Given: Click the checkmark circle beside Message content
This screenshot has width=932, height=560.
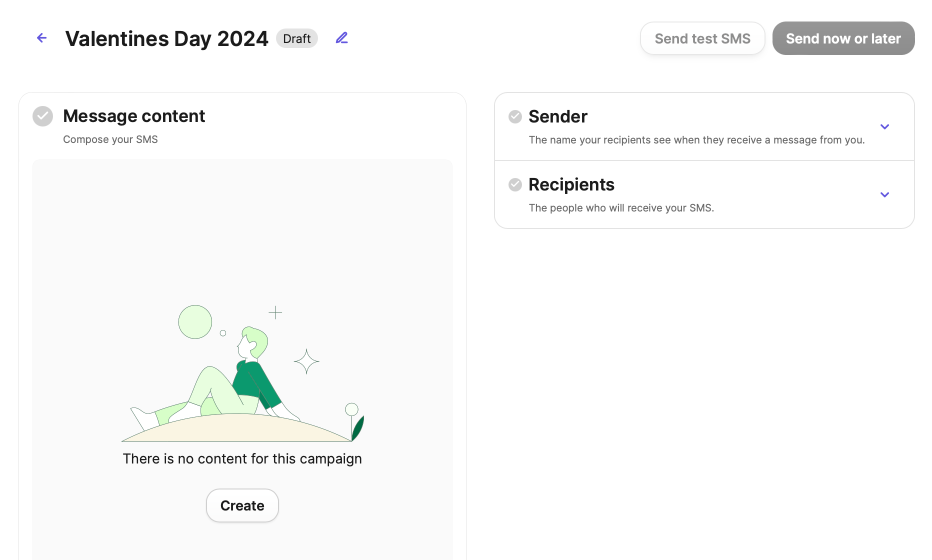Looking at the screenshot, I should coord(42,116).
